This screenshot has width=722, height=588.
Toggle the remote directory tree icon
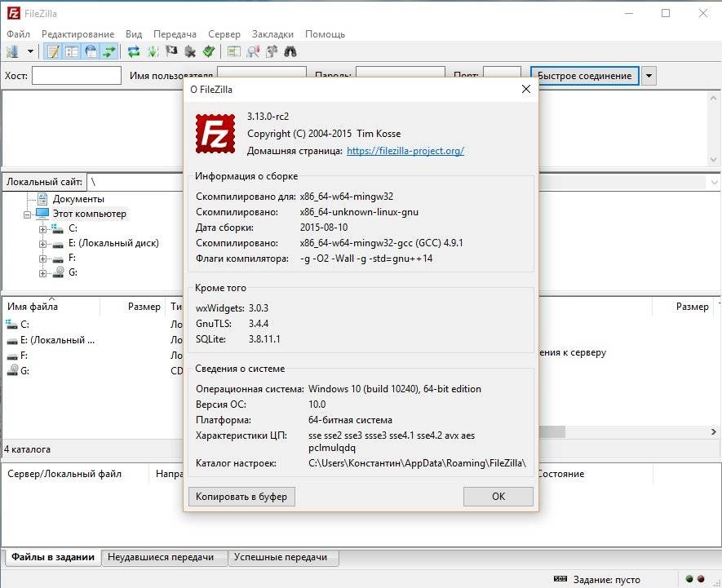pos(91,51)
